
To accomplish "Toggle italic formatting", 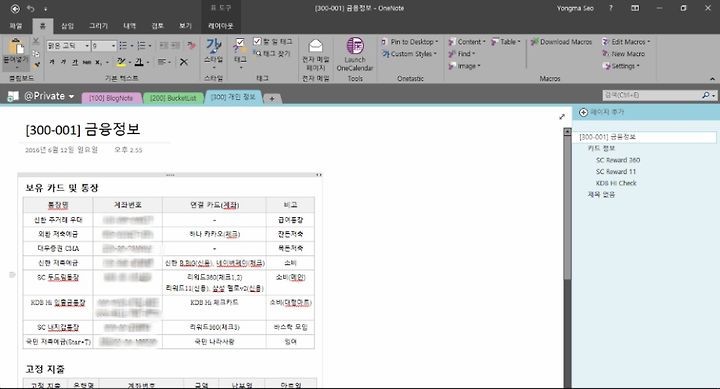I will coord(63,62).
